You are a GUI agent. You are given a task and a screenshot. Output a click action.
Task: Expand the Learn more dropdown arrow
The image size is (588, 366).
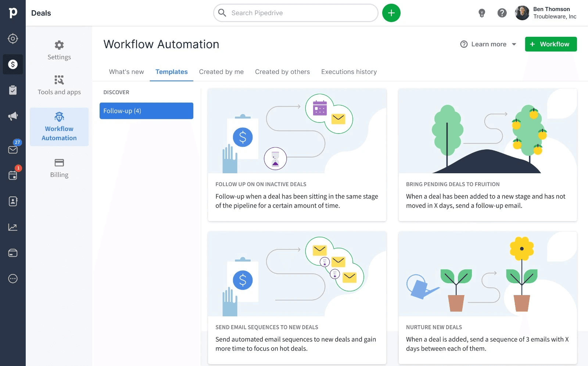pos(514,44)
